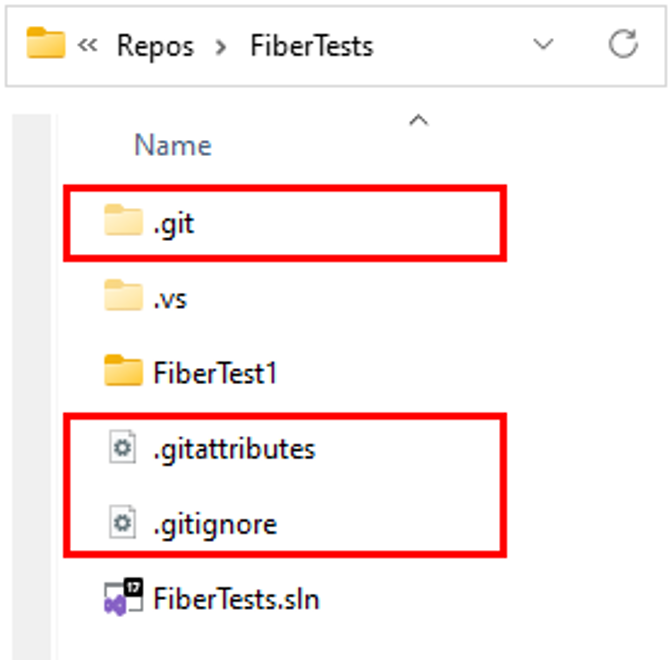The width and height of the screenshot is (672, 660).
Task: Click the address bar folder icon
Action: 45,42
